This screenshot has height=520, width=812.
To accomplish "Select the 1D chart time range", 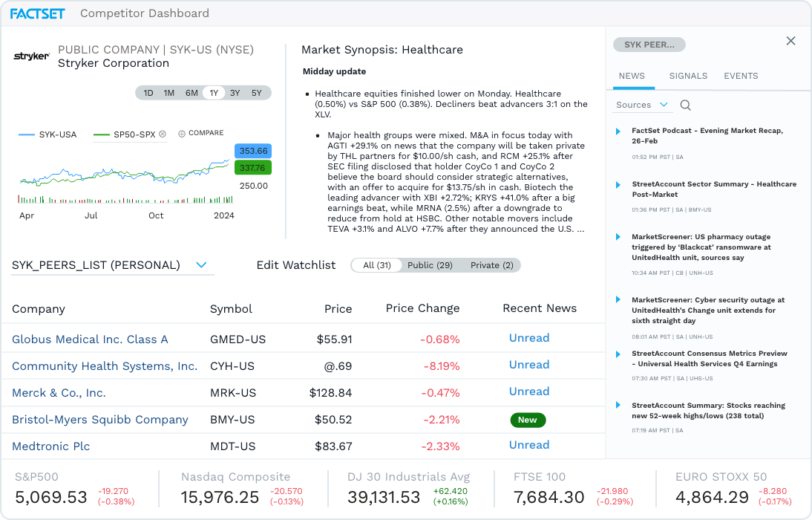I will (147, 93).
